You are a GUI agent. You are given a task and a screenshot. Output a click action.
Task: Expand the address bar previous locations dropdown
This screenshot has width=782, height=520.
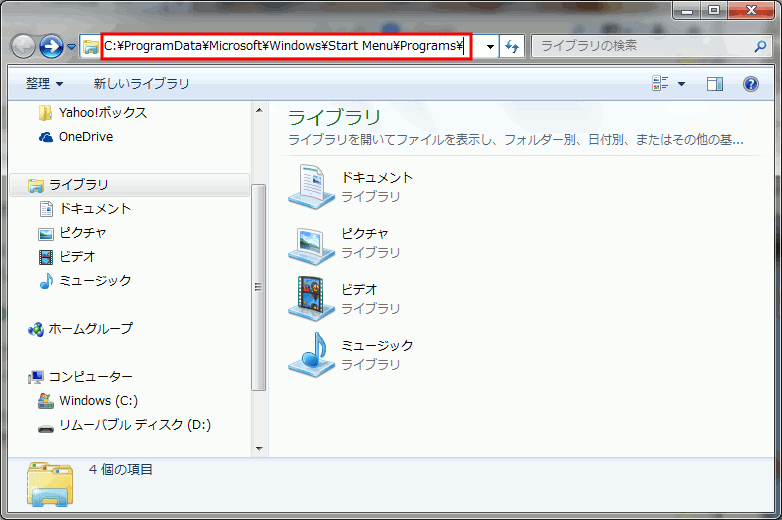tap(488, 47)
